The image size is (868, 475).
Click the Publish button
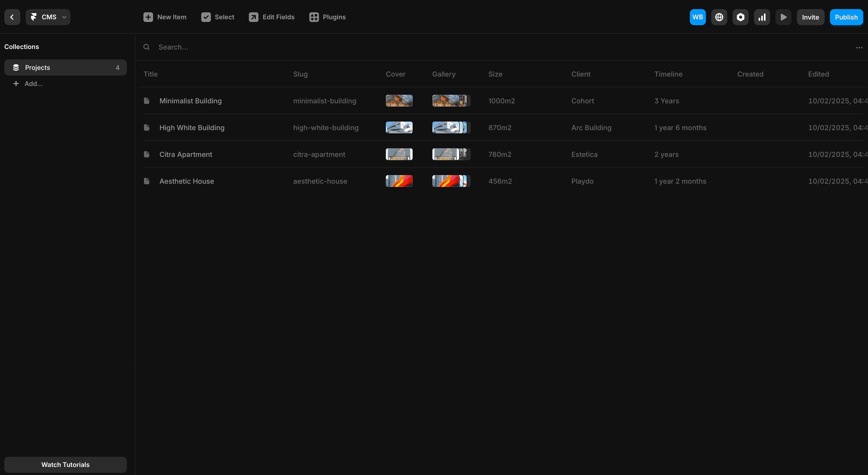(846, 17)
